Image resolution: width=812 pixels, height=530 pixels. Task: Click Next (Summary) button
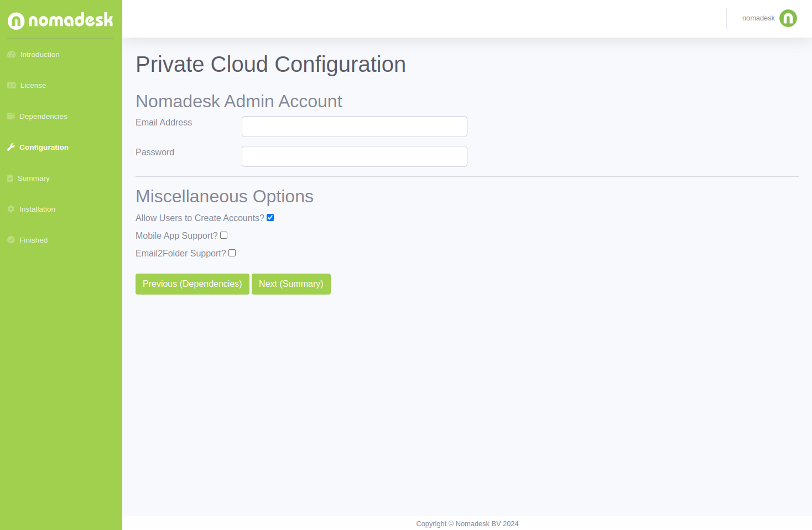pyautogui.click(x=291, y=284)
